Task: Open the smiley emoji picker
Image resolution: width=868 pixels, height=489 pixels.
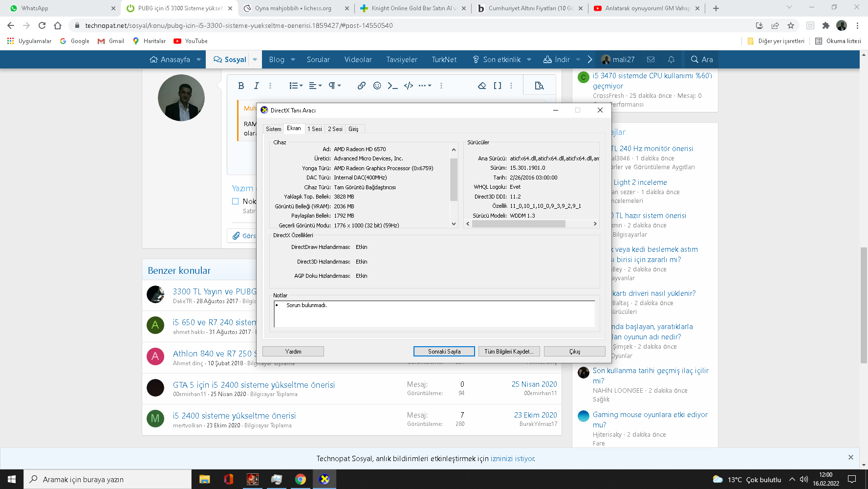Action: [x=377, y=86]
